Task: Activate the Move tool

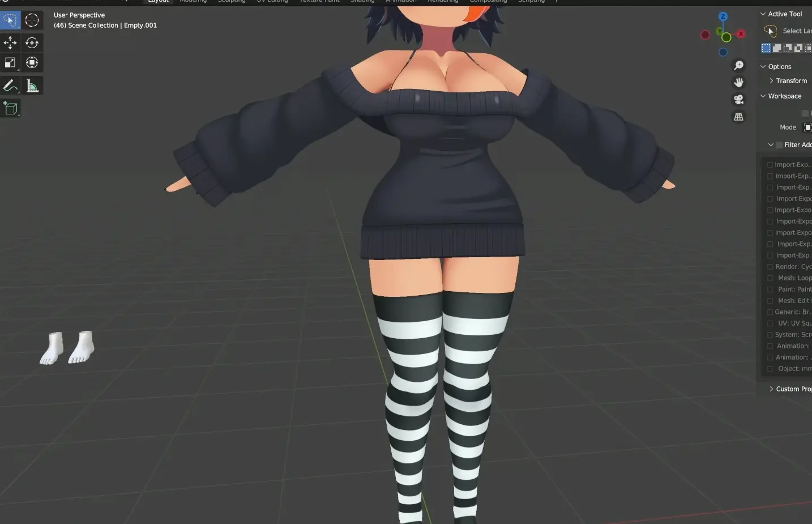Action: point(10,42)
